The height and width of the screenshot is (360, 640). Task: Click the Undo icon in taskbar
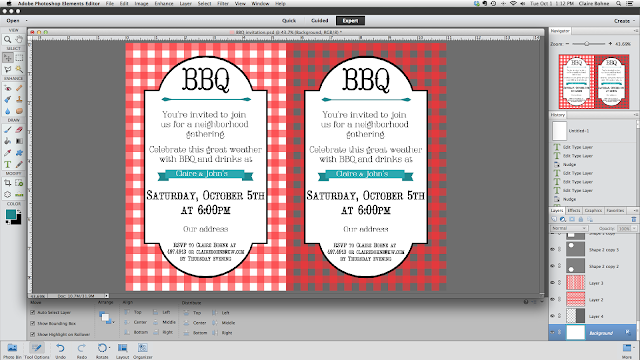click(60, 350)
